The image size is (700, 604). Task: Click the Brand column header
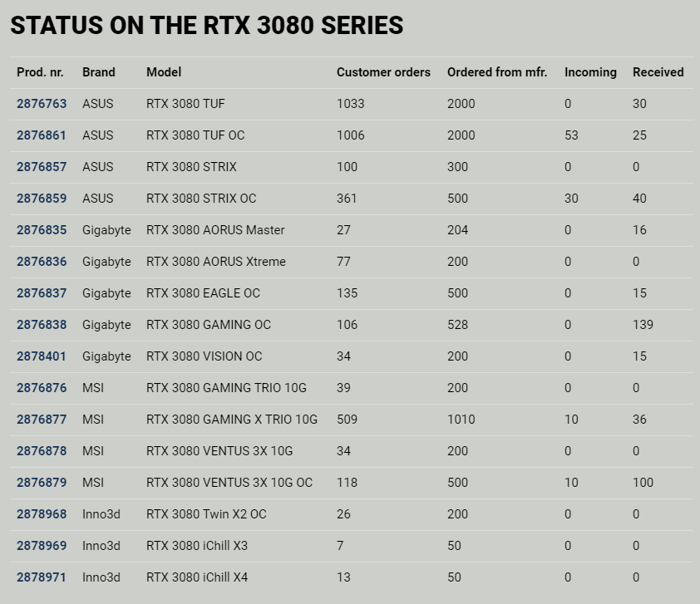99,72
